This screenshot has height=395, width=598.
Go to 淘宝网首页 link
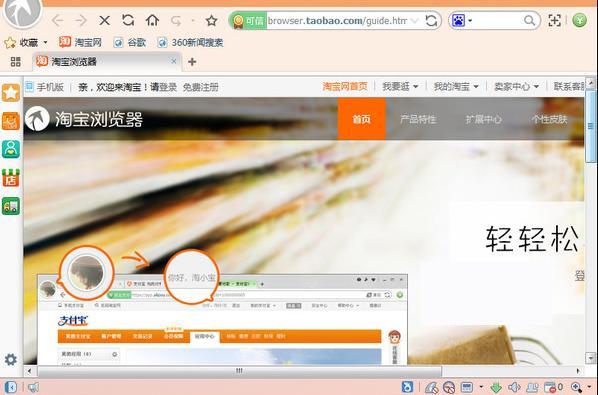(345, 87)
